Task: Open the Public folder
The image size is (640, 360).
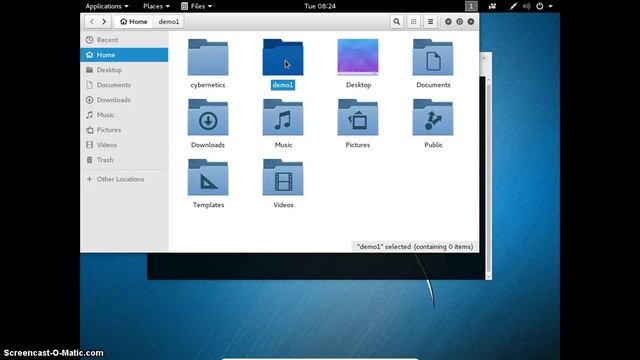Action: (x=433, y=117)
